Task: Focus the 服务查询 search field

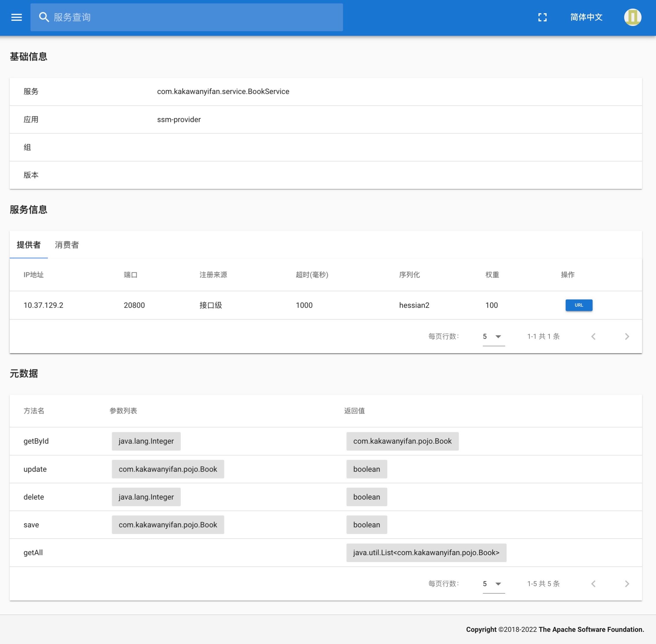Action: point(196,17)
